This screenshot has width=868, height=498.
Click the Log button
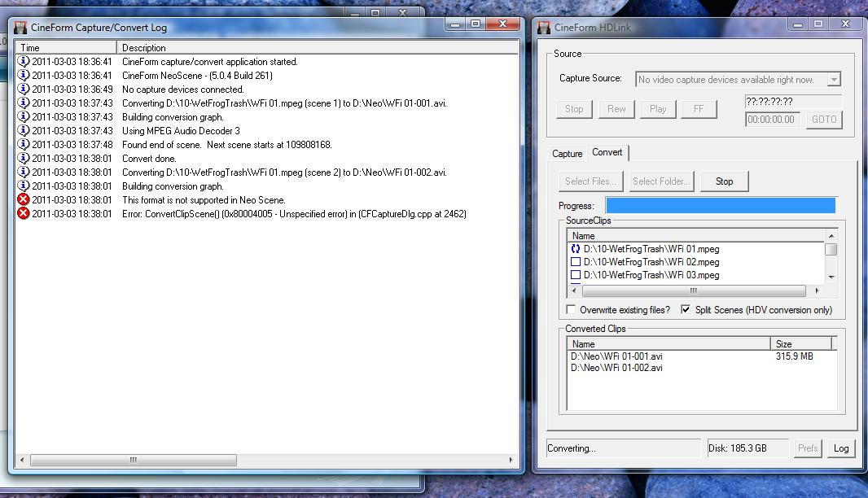[841, 448]
